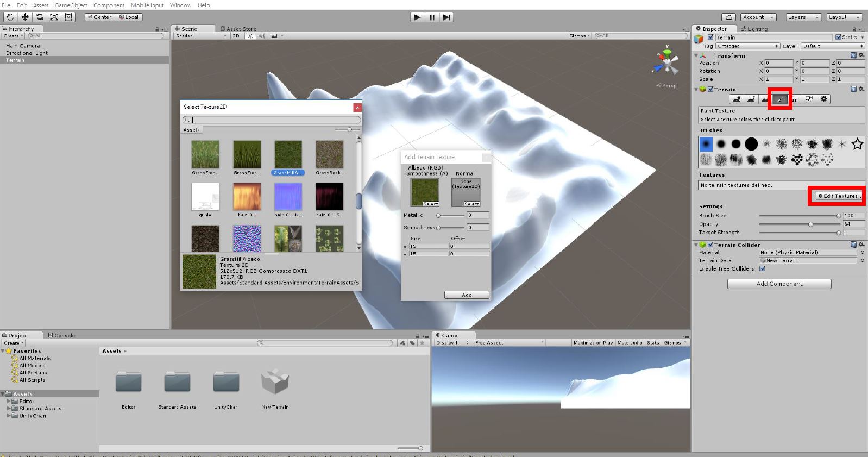Click Select Texture2D search field
868x457 pixels.
272,120
